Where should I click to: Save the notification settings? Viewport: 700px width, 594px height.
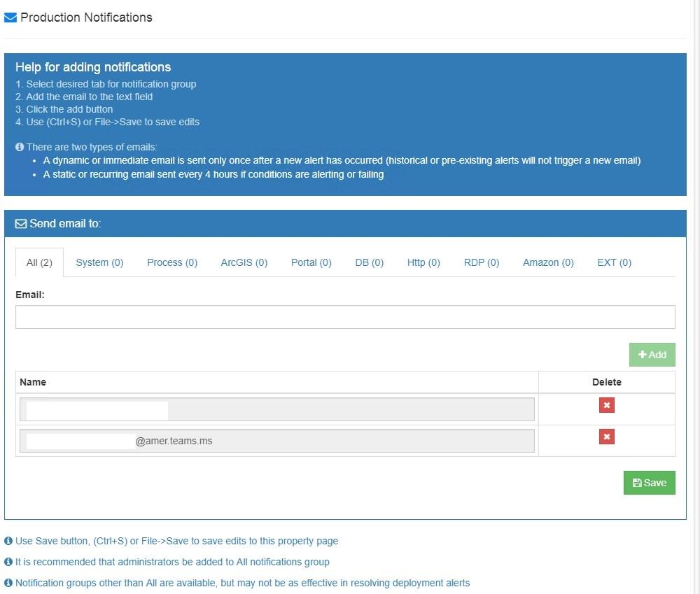click(649, 483)
